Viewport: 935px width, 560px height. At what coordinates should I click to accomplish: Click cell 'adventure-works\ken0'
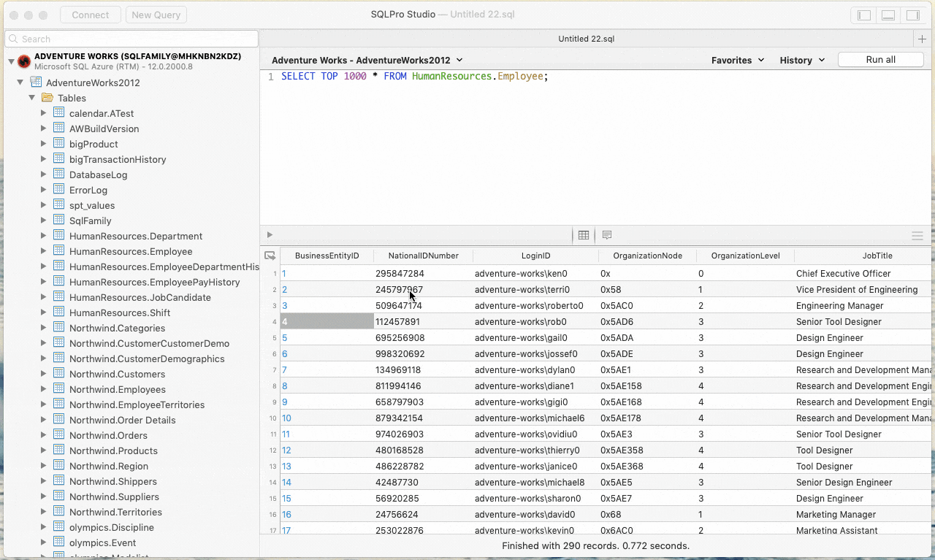521,274
